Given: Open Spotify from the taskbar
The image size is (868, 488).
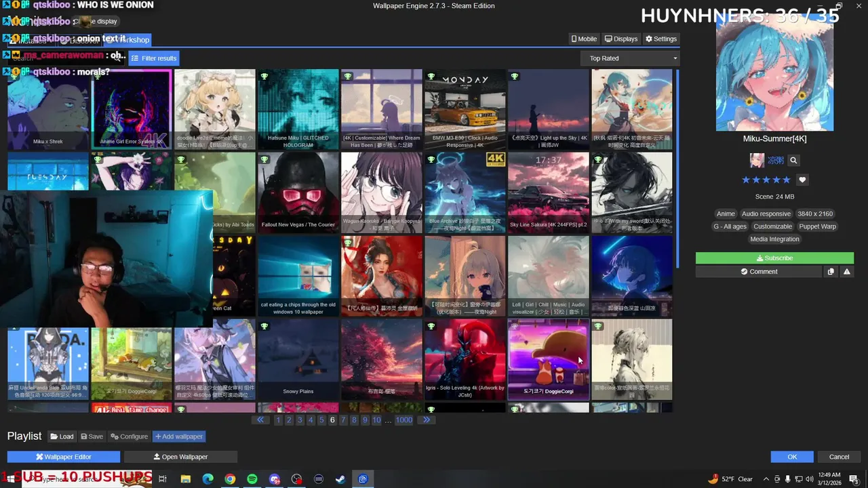Looking at the screenshot, I should [x=252, y=479].
